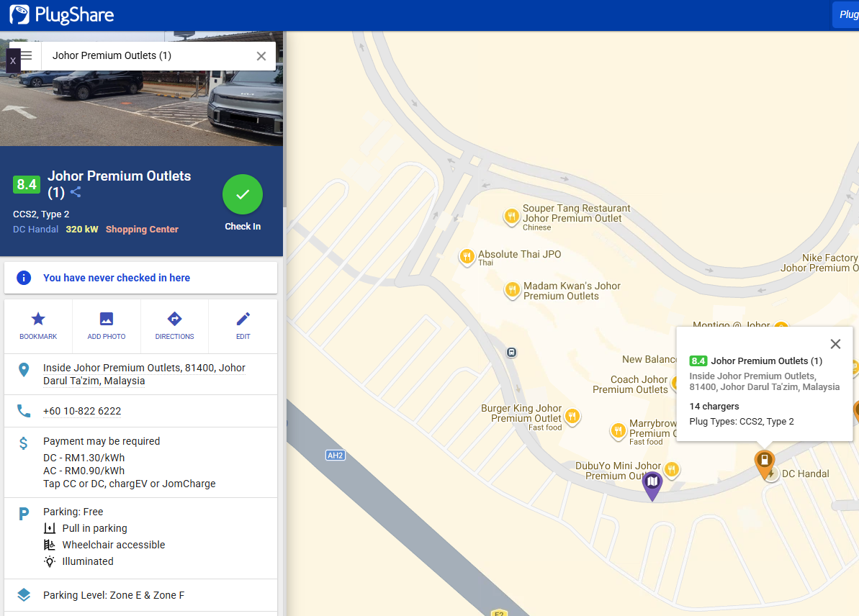
Task: Click the 8.4 PlugScore badge in the station panel
Action: (27, 184)
